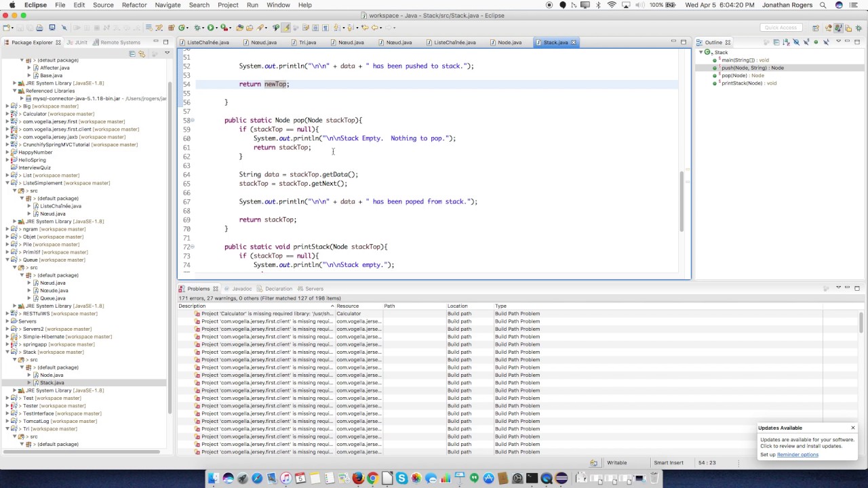Select Queue.java in Package Explorer
This screenshot has height=488, width=868.
point(52,298)
